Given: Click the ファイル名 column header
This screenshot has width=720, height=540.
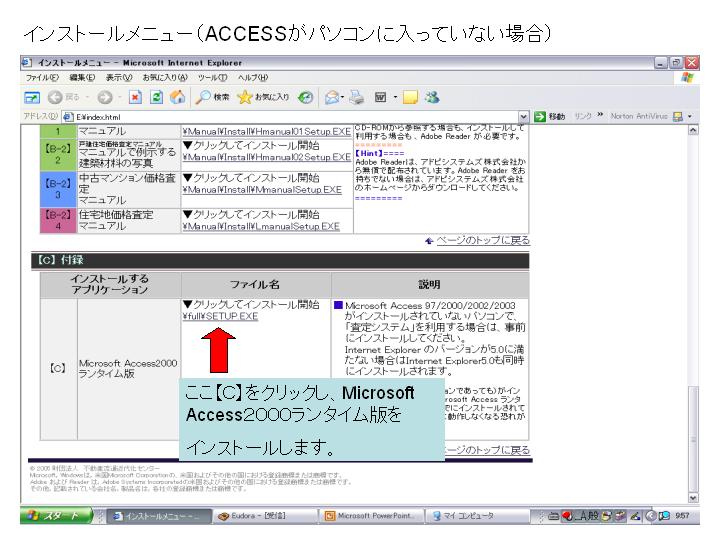Looking at the screenshot, I should tap(255, 285).
